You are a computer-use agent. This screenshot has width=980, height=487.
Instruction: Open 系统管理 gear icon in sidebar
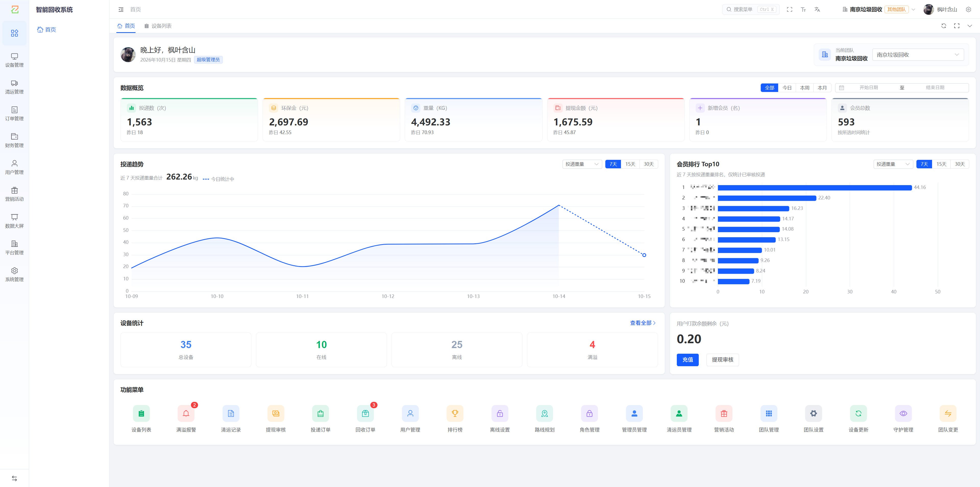(x=15, y=271)
